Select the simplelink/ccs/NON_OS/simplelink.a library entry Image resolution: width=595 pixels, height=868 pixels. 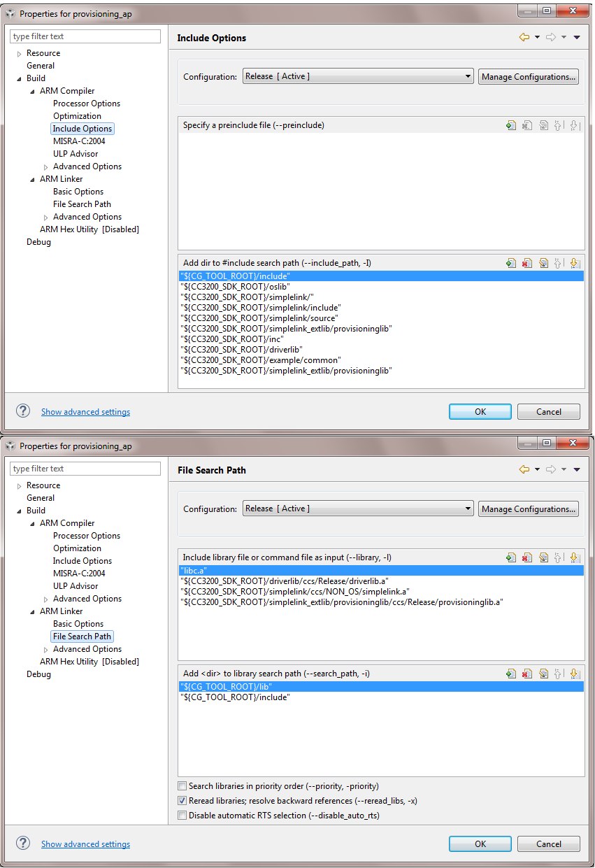pos(381,592)
